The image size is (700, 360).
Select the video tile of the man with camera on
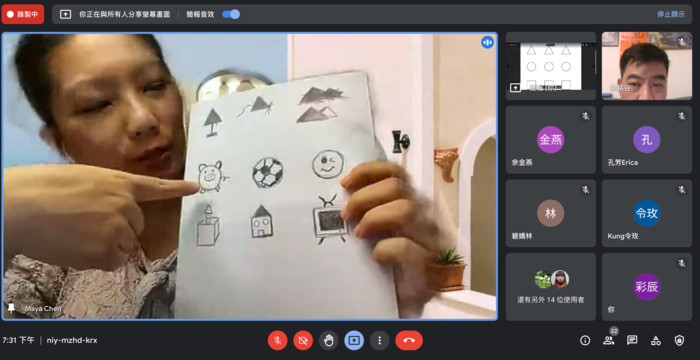point(646,66)
